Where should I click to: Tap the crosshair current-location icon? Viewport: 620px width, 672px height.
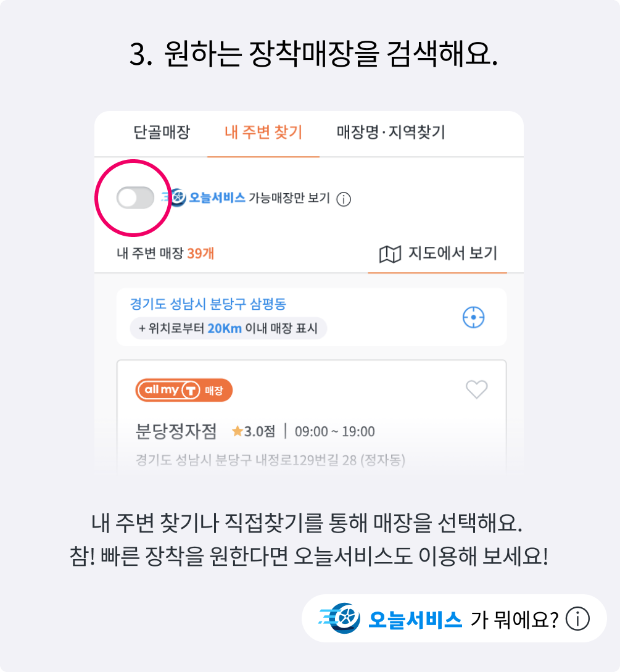[473, 317]
